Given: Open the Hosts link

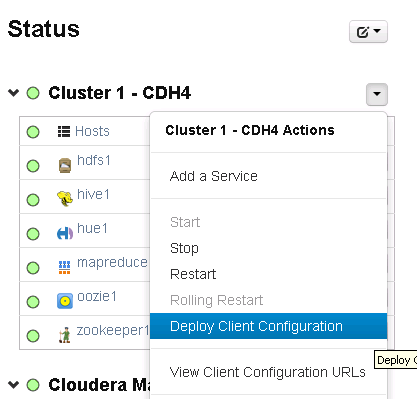Looking at the screenshot, I should click(x=92, y=131).
